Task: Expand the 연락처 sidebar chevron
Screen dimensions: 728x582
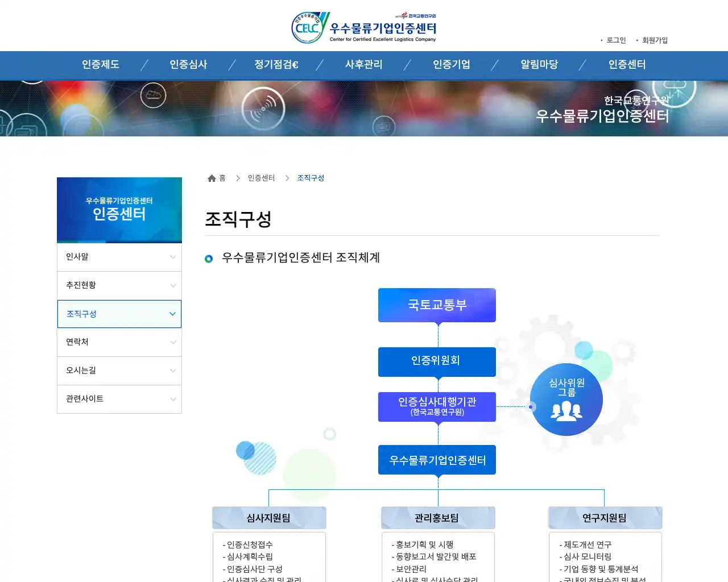Action: click(x=173, y=342)
